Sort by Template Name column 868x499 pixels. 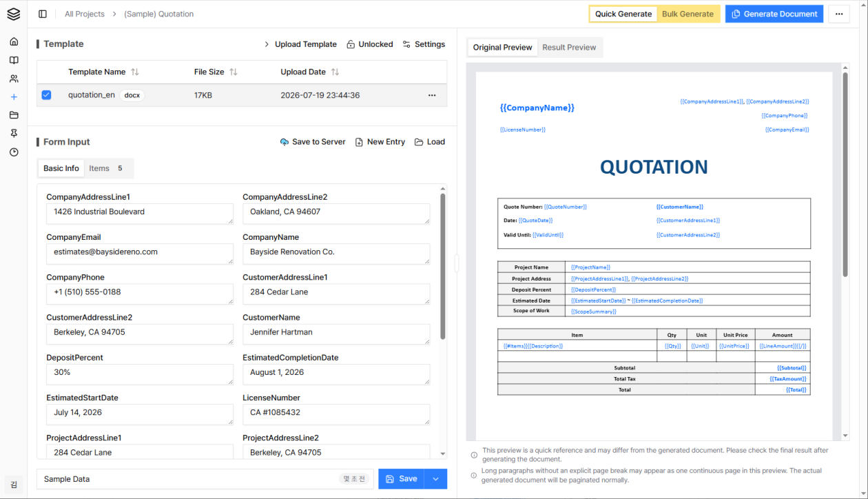coord(135,72)
